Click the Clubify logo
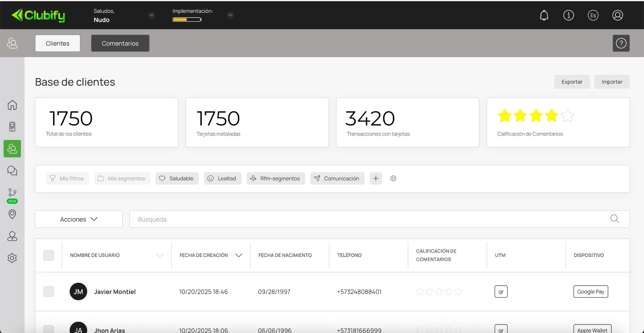644x333 pixels. [38, 15]
